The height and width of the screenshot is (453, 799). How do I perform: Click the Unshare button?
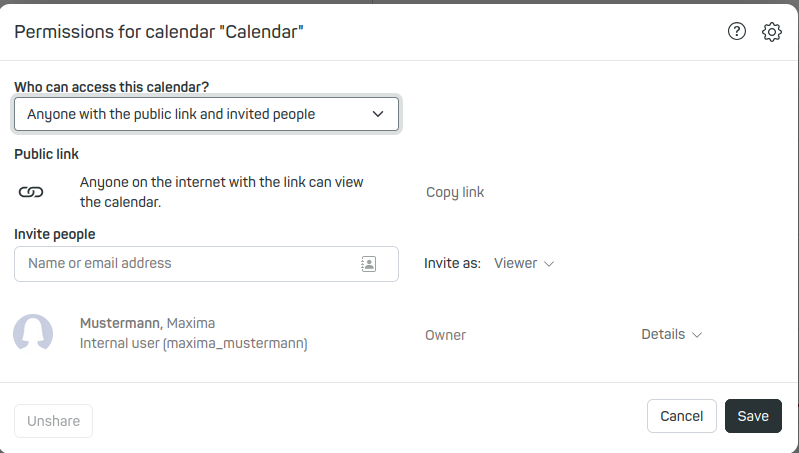coord(54,421)
